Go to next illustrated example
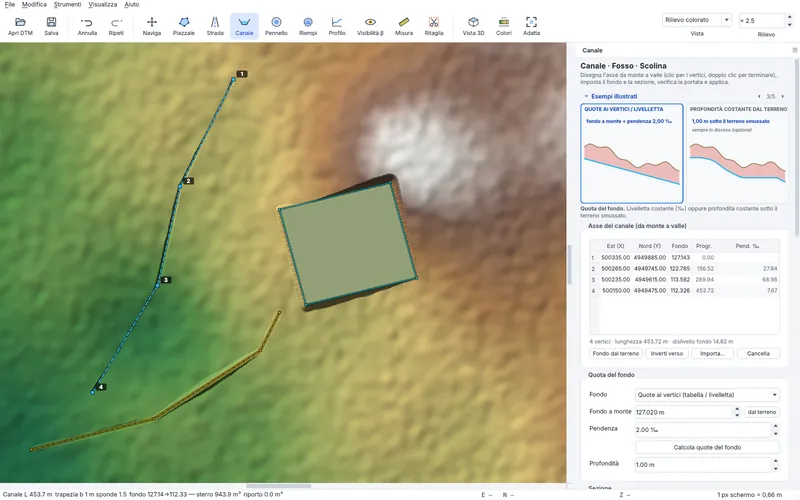The image size is (800, 500). (783, 96)
